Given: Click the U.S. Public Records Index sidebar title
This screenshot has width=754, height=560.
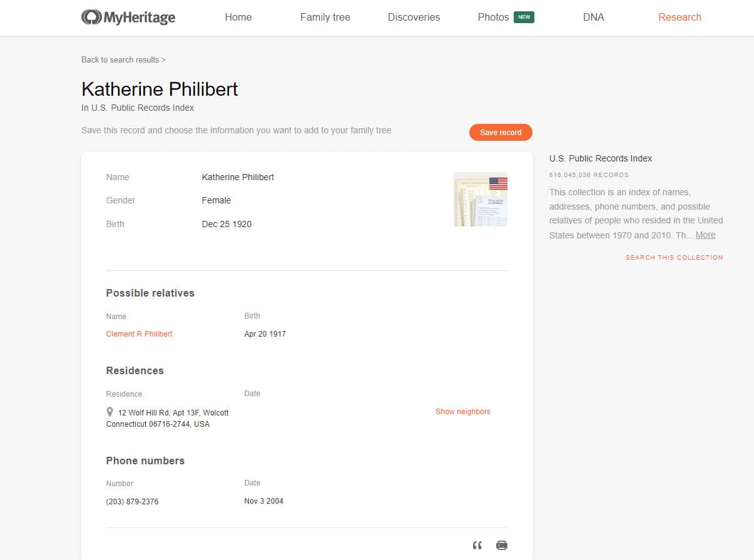Looking at the screenshot, I should (x=601, y=158).
